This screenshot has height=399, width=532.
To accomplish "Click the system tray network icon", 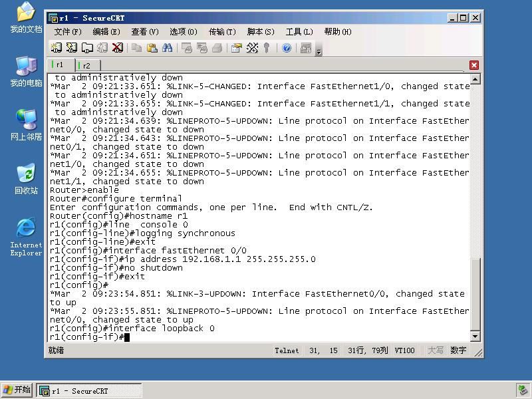I will [522, 391].
